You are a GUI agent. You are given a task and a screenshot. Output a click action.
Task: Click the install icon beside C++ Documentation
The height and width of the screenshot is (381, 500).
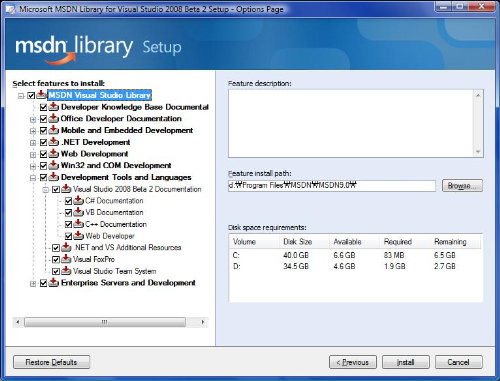click(78, 224)
